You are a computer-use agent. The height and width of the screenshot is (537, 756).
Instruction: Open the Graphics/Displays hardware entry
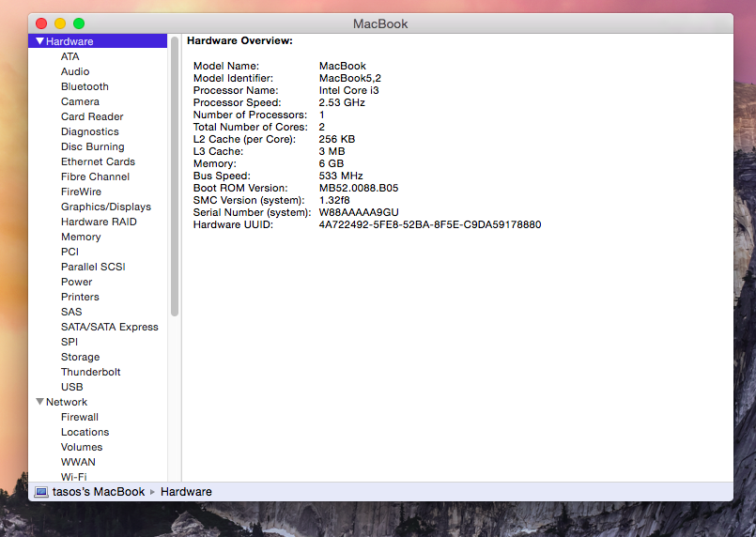coord(105,207)
